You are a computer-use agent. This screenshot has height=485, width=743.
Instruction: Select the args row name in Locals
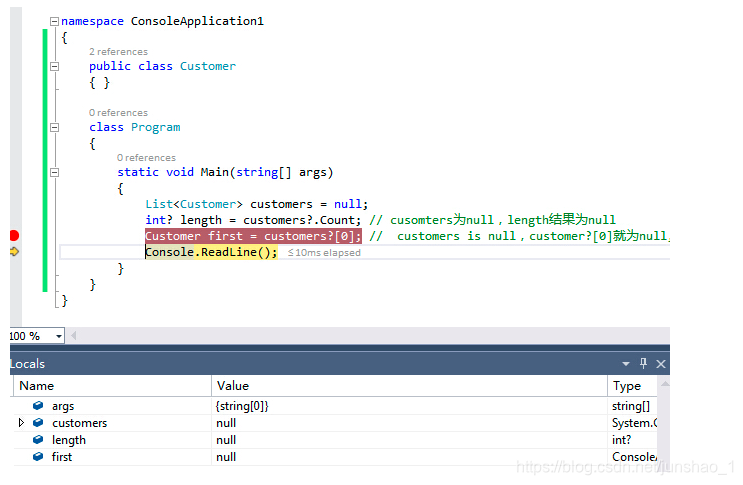tap(63, 406)
